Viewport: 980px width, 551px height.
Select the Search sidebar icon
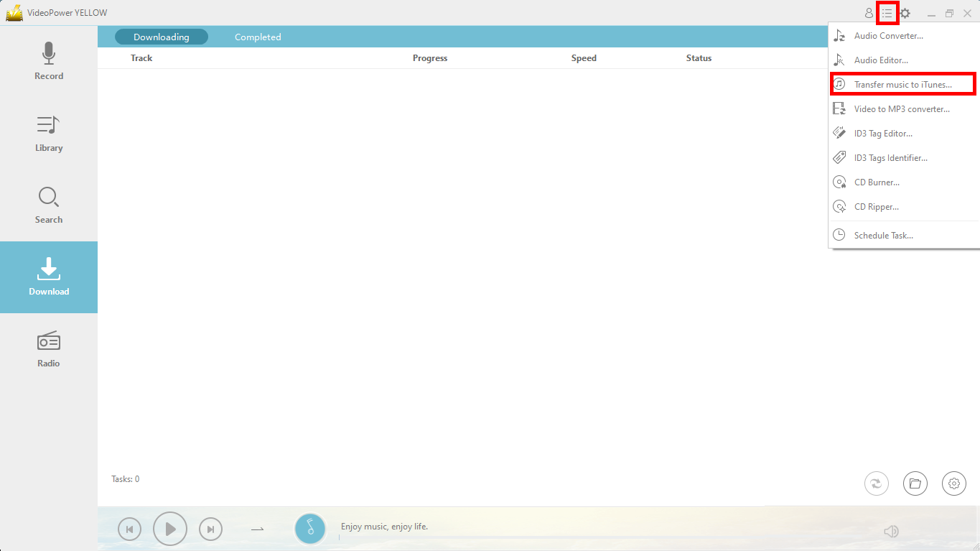click(x=48, y=205)
